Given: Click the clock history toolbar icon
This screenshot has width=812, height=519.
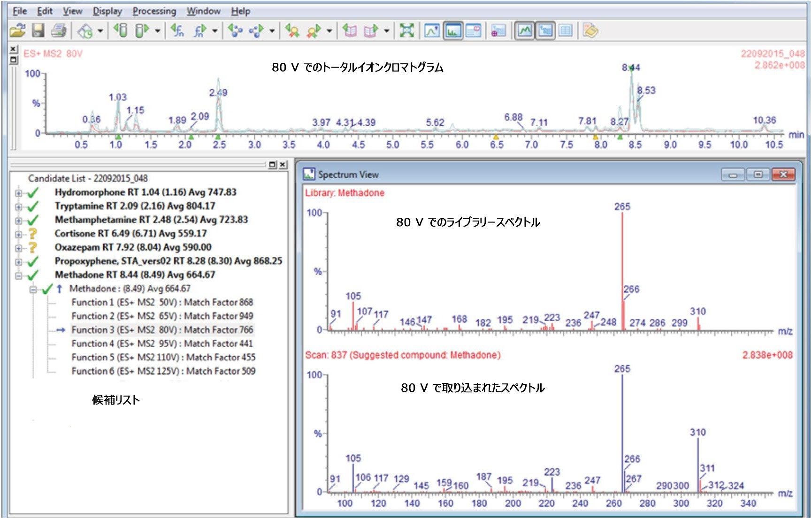Looking at the screenshot, I should pos(85,31).
